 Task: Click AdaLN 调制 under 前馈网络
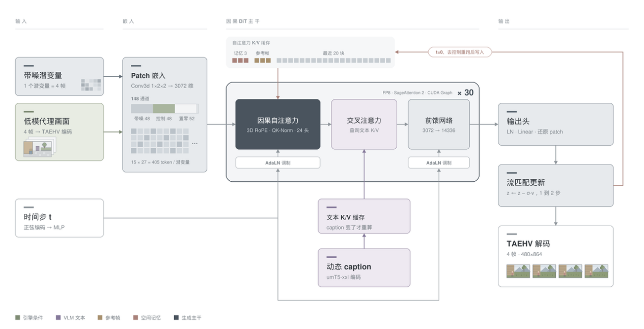(x=439, y=162)
